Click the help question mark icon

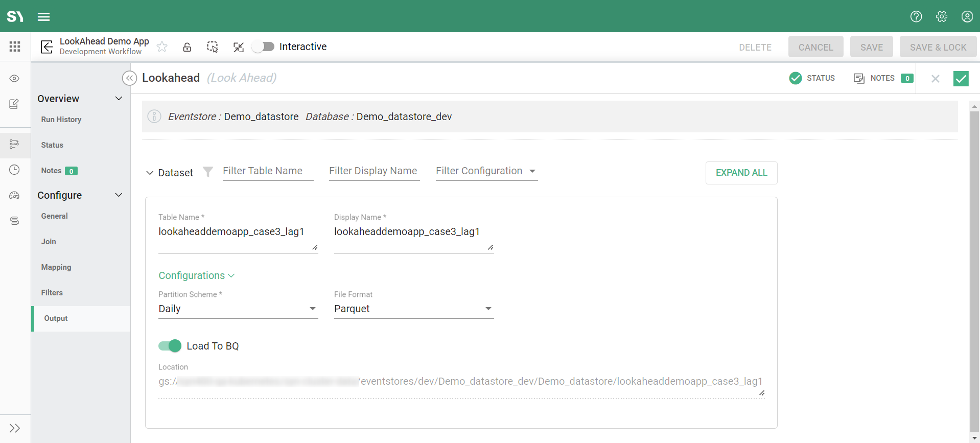point(916,17)
